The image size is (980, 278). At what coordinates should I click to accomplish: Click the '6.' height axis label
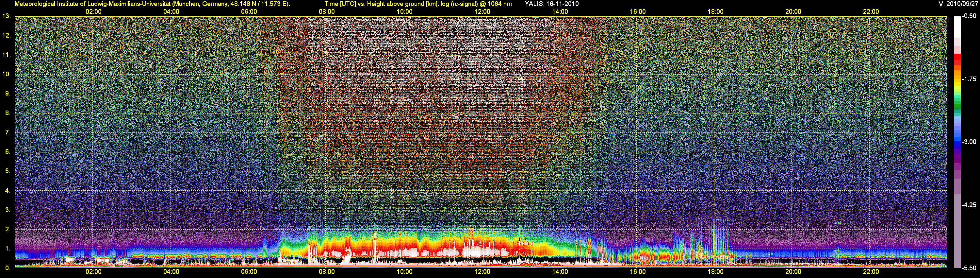(x=8, y=152)
